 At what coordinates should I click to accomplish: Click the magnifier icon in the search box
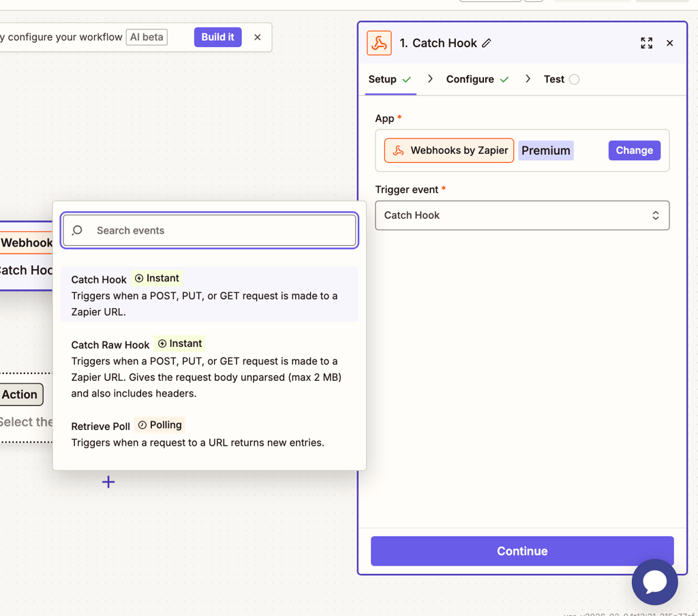click(x=78, y=230)
